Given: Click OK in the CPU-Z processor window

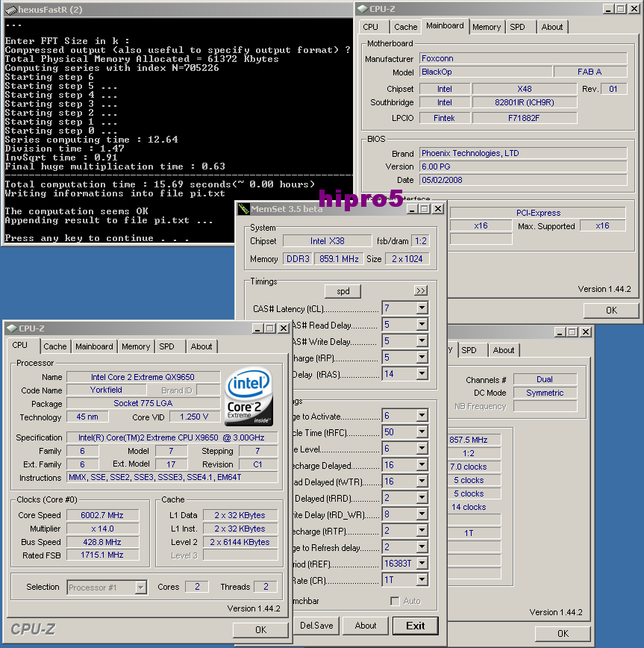Looking at the screenshot, I should tap(260, 629).
